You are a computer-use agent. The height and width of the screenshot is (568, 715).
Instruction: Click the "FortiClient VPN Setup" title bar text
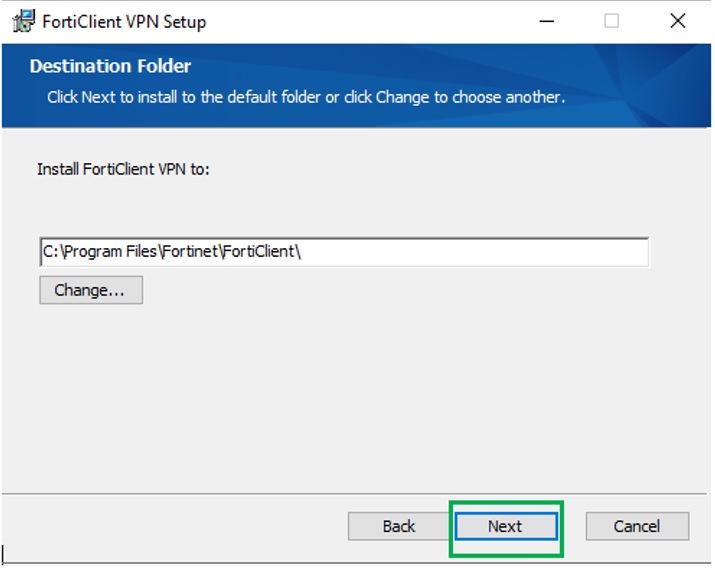[124, 21]
